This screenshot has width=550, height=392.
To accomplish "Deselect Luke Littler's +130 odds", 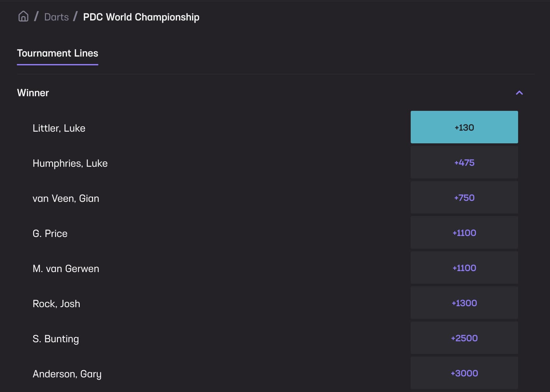I will (464, 127).
